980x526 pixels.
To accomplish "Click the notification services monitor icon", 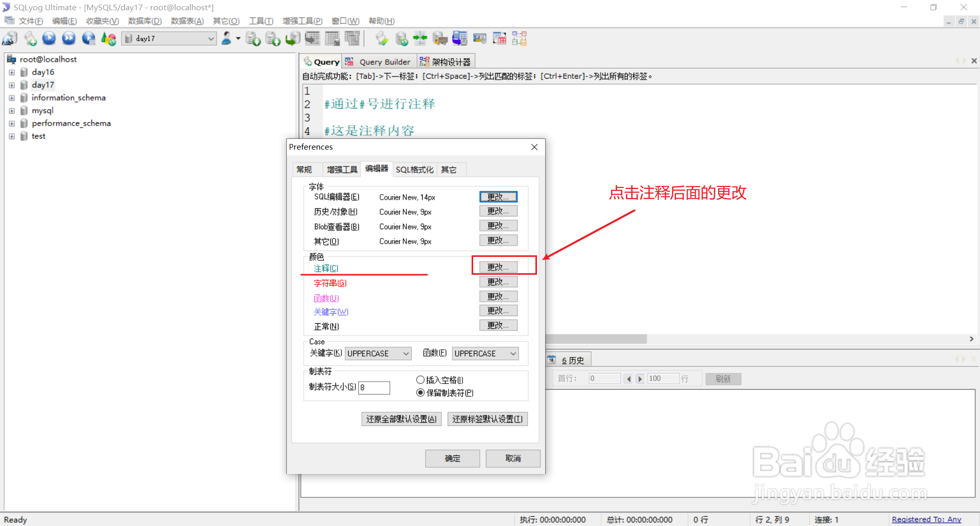I will [x=480, y=38].
